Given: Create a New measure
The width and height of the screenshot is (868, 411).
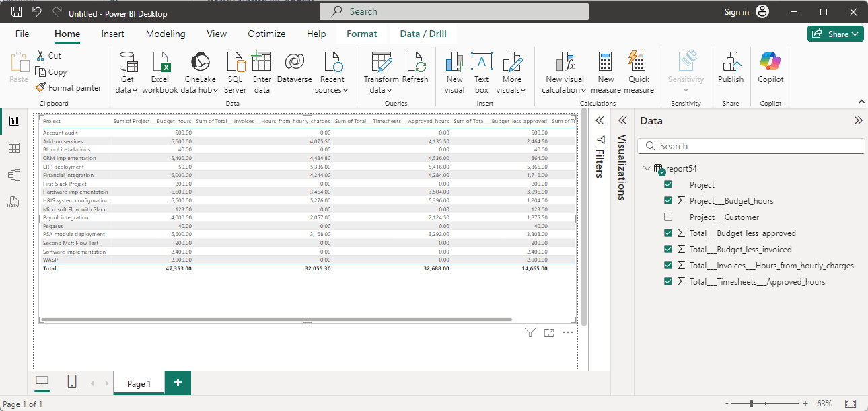Looking at the screenshot, I should point(606,73).
